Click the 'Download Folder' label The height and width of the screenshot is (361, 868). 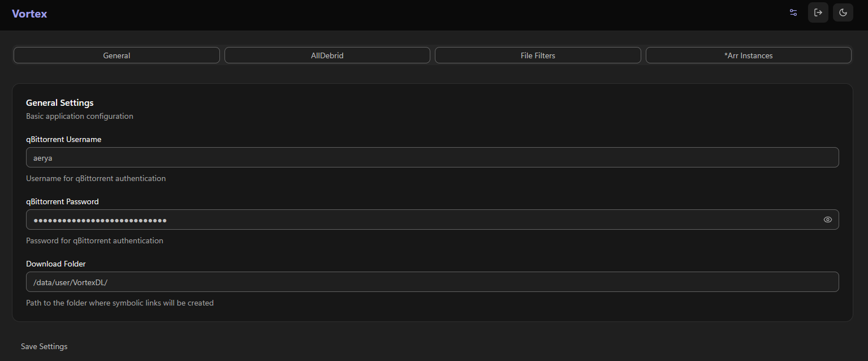tap(56, 264)
